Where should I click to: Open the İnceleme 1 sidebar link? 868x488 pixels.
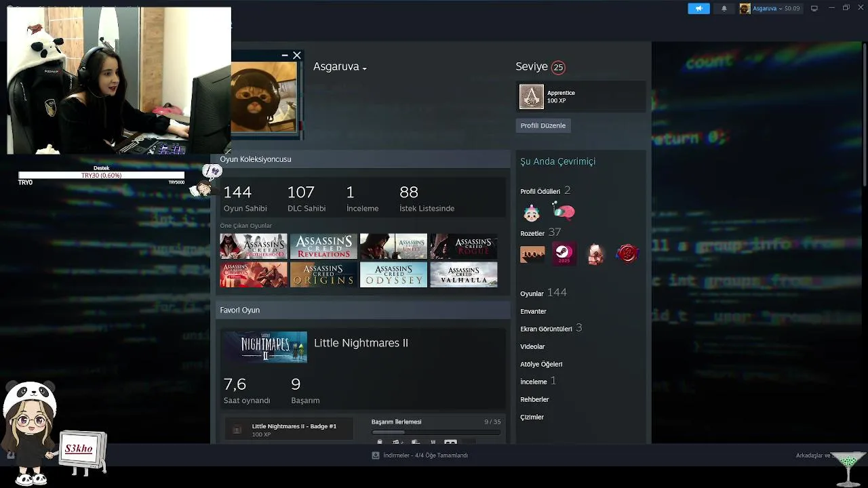pyautogui.click(x=538, y=382)
